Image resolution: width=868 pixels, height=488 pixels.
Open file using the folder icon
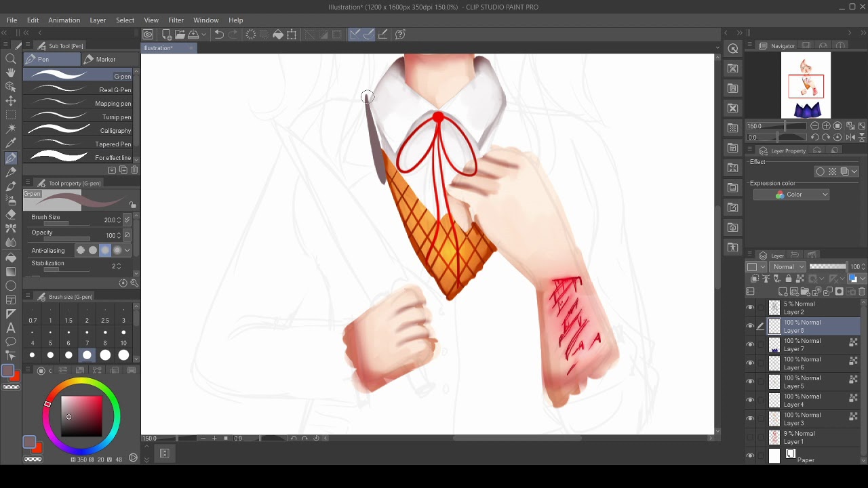click(x=180, y=34)
